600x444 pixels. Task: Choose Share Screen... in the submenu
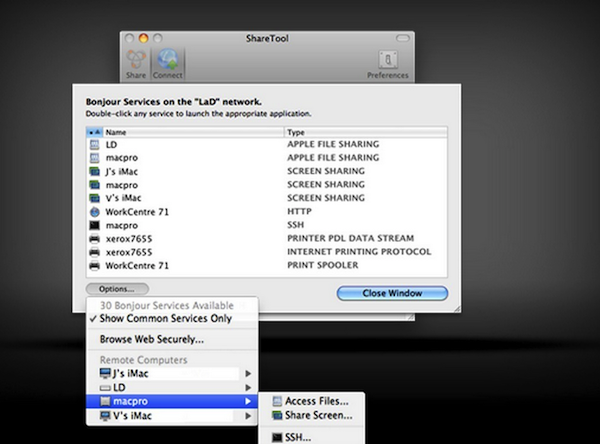[x=319, y=415]
